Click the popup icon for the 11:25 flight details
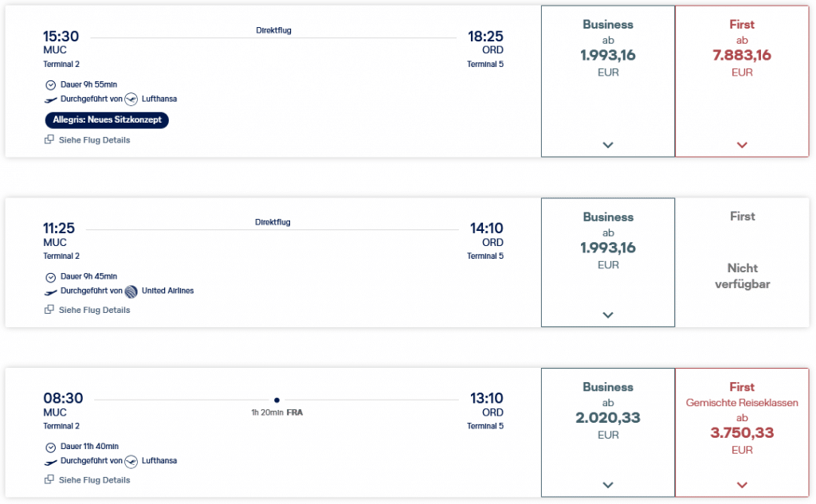The height and width of the screenshot is (504, 816). 49,310
